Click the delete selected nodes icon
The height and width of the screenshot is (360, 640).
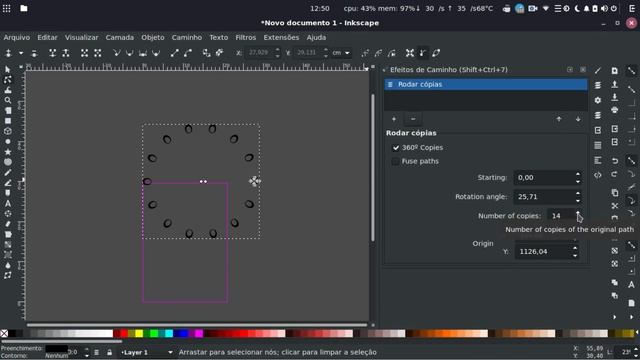[x=34, y=53]
